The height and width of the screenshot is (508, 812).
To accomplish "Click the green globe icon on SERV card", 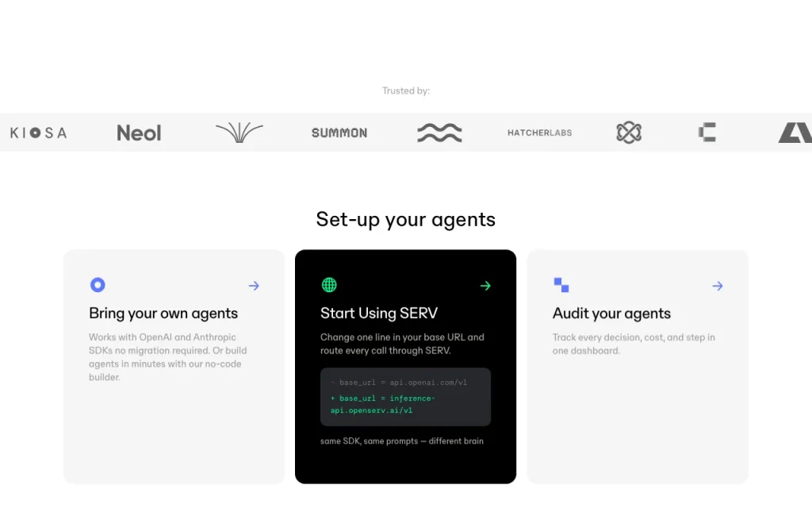I will click(x=329, y=285).
